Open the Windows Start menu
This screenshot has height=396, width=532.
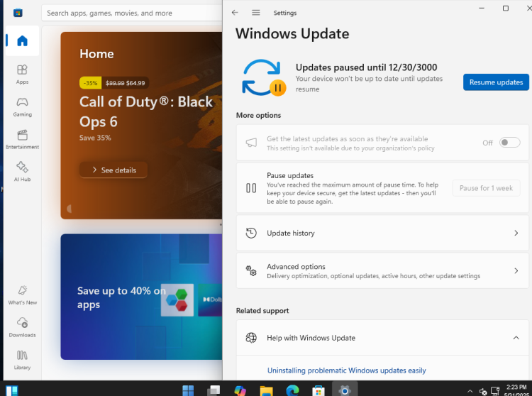click(188, 390)
